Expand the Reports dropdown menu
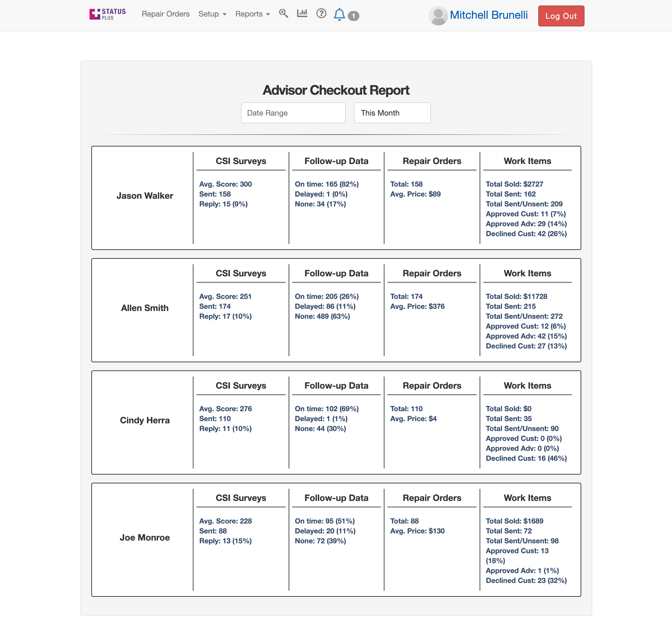Image resolution: width=672 pixels, height=627 pixels. tap(252, 14)
